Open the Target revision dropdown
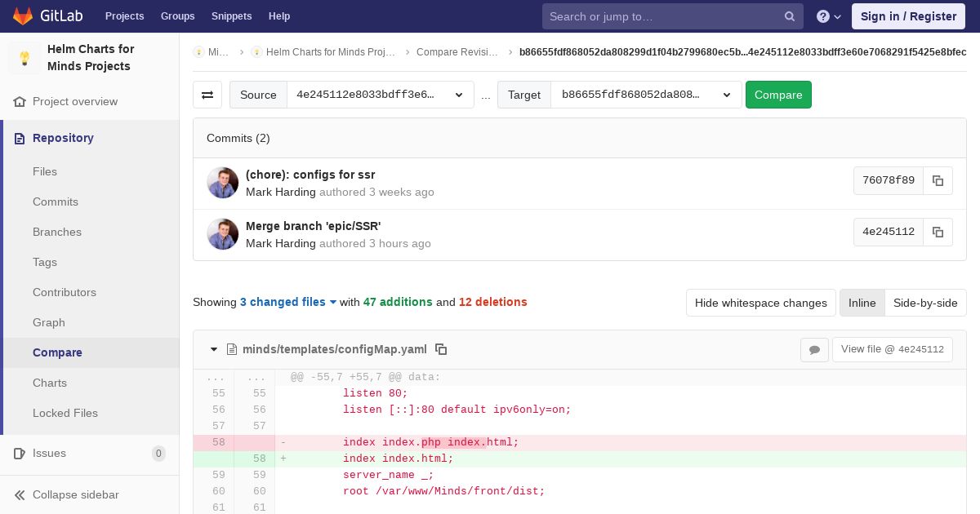980x514 pixels. (645, 95)
